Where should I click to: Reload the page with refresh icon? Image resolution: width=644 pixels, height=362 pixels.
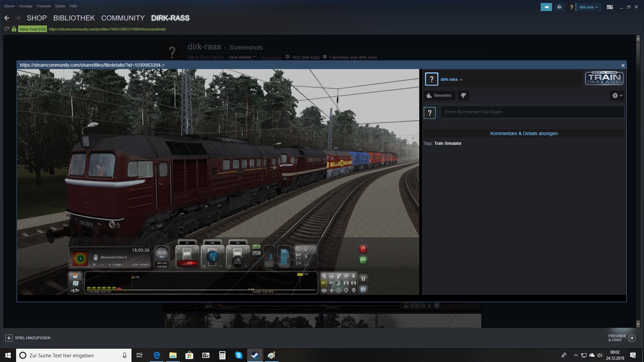pos(7,29)
